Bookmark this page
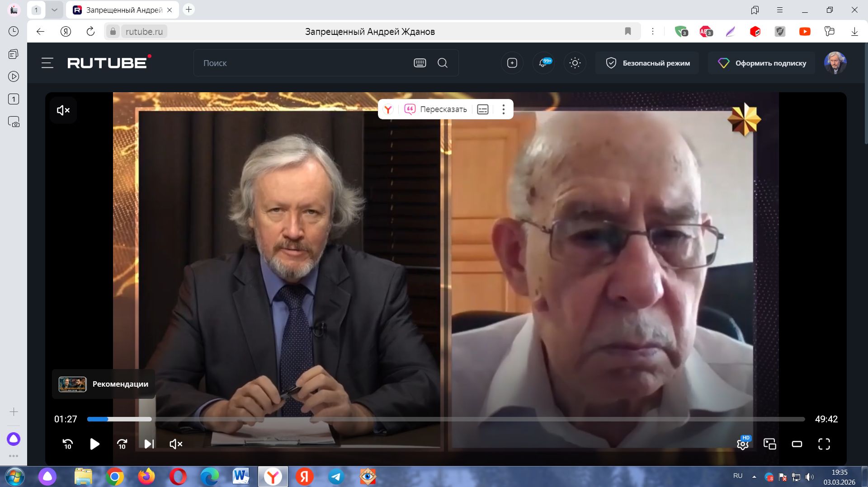 tap(628, 31)
